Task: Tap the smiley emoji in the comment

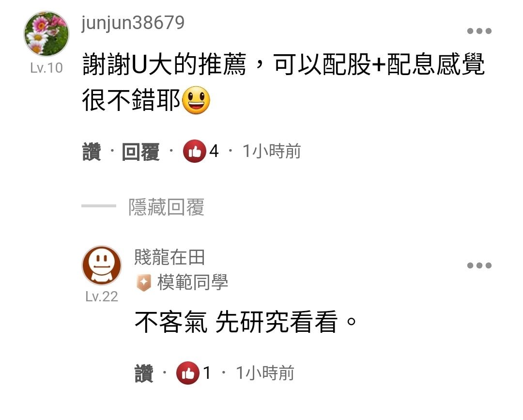Action: point(197,100)
